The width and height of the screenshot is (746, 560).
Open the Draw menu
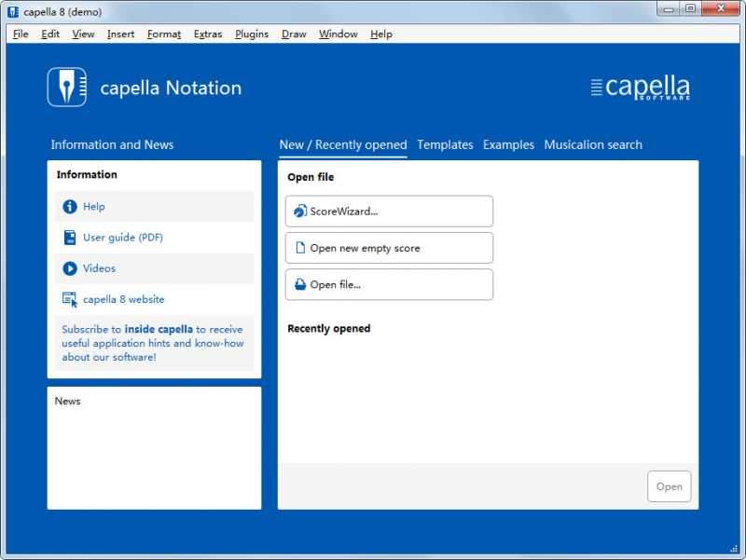[293, 34]
